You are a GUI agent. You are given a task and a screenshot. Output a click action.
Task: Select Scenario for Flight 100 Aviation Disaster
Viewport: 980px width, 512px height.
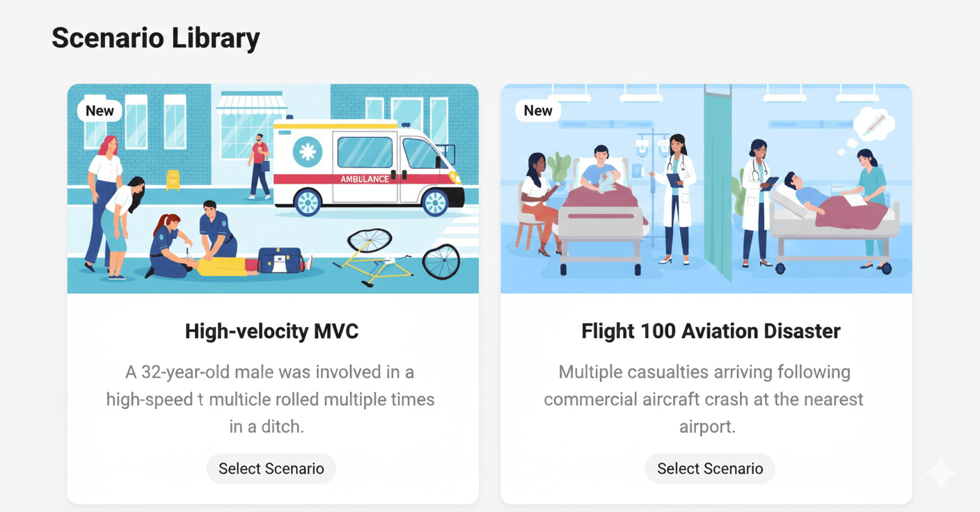[x=710, y=469]
